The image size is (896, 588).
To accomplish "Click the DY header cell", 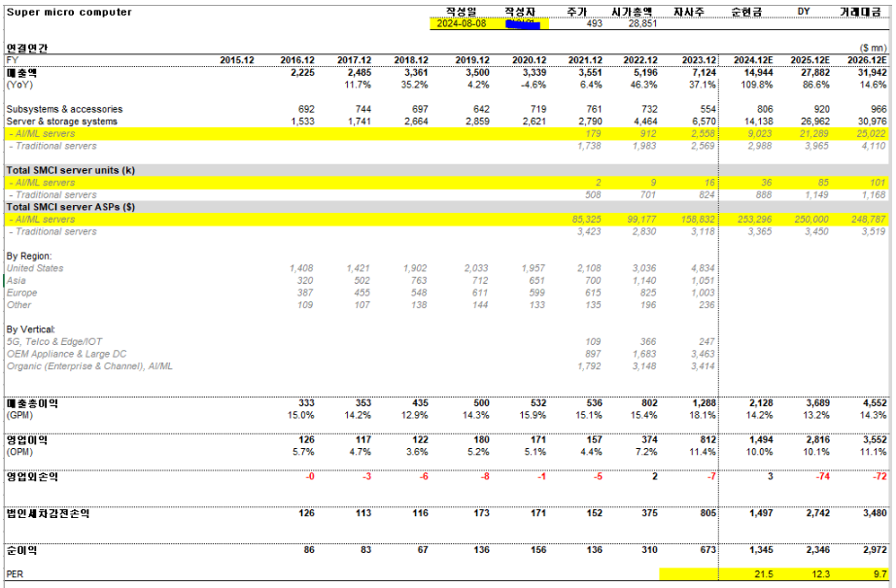I will (x=804, y=12).
